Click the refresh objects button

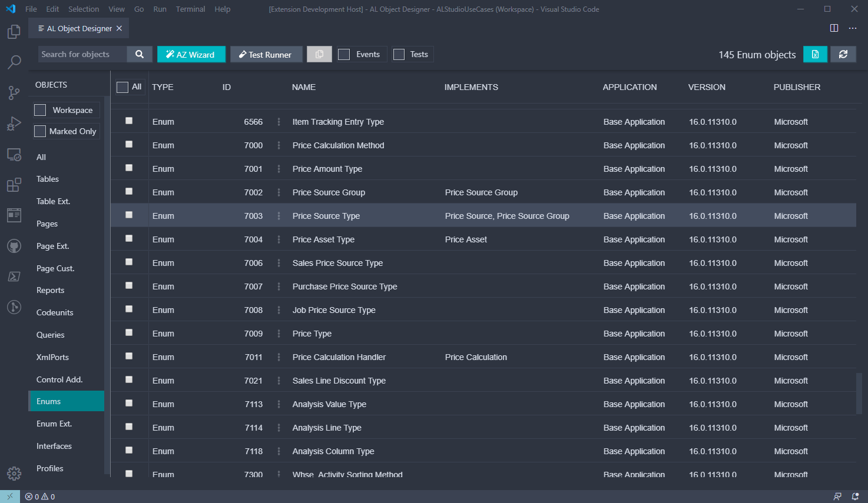click(843, 54)
